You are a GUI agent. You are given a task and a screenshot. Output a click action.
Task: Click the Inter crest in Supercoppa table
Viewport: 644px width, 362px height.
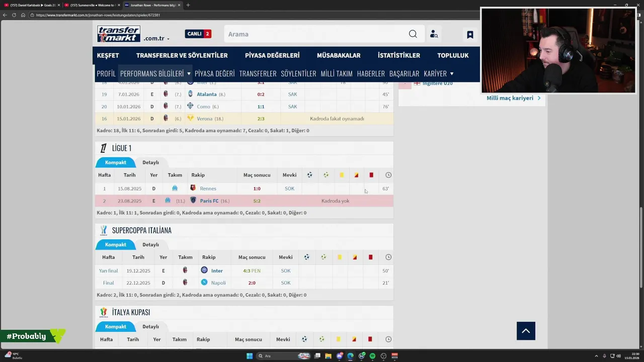[204, 270]
